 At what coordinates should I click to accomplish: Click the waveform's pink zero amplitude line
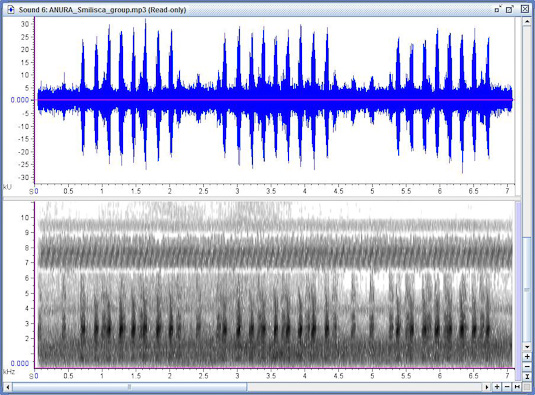click(275, 100)
